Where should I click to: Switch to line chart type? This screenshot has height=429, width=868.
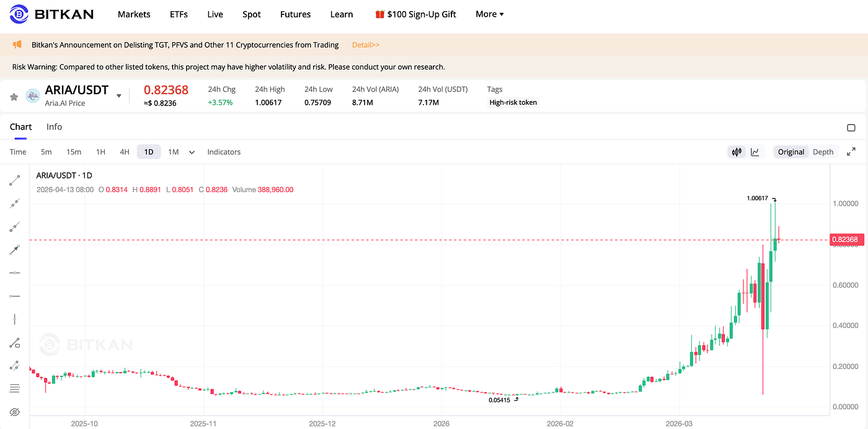click(755, 152)
